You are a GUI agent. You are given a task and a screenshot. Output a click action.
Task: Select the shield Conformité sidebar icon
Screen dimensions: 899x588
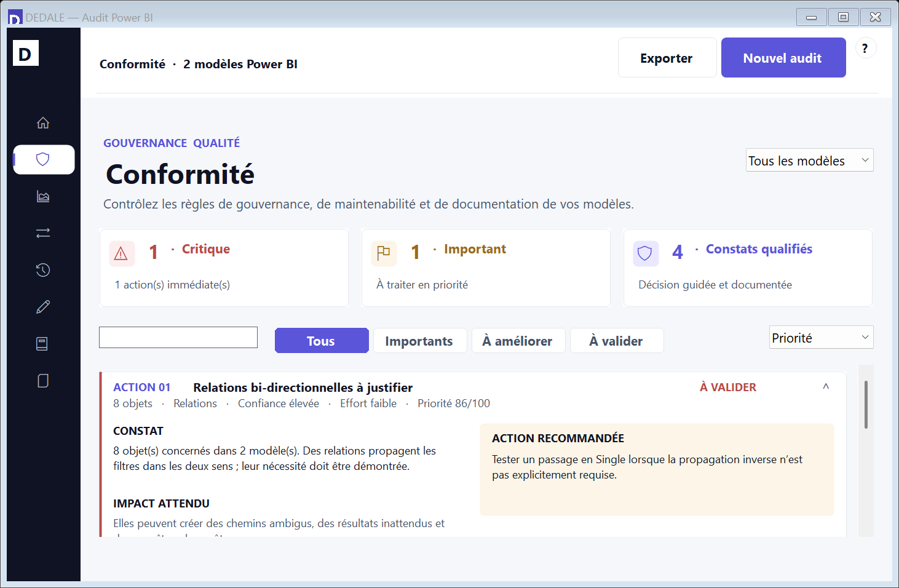click(x=43, y=160)
